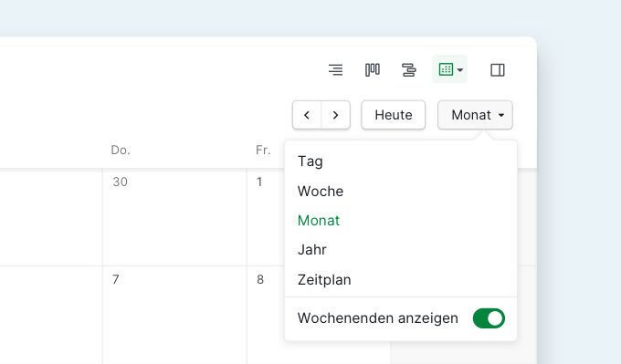Go to the previous month arrow
This screenshot has height=364, width=621.
coord(307,115)
